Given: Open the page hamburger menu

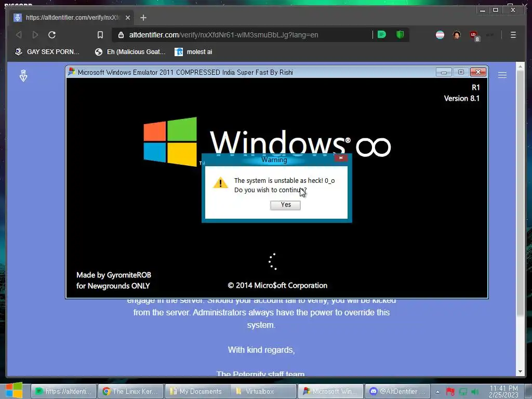Looking at the screenshot, I should click(502, 75).
